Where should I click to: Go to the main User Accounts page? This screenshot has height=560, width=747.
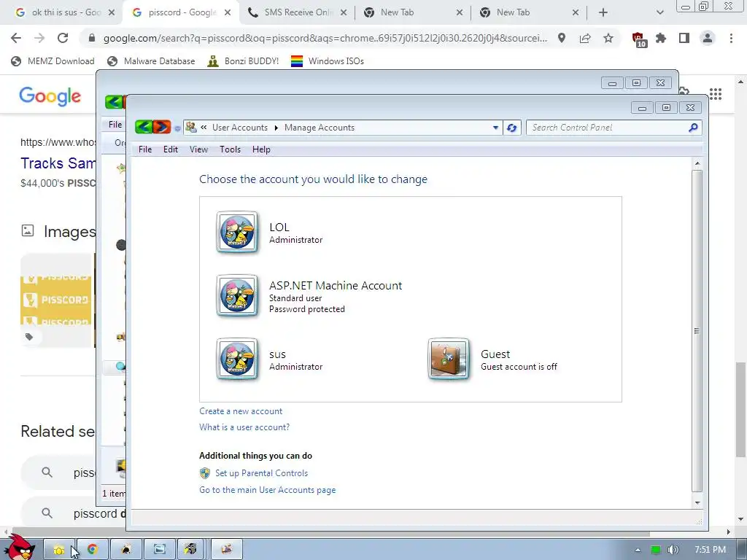267,490
